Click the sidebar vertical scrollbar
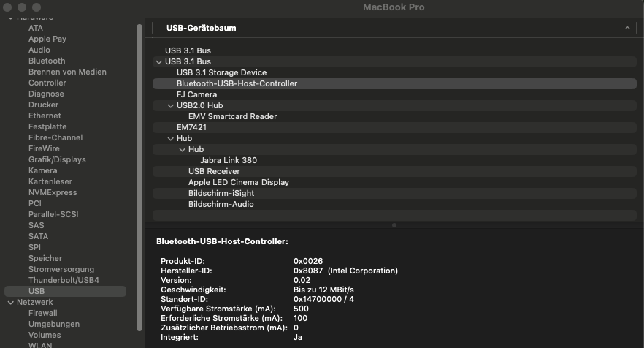 click(139, 146)
